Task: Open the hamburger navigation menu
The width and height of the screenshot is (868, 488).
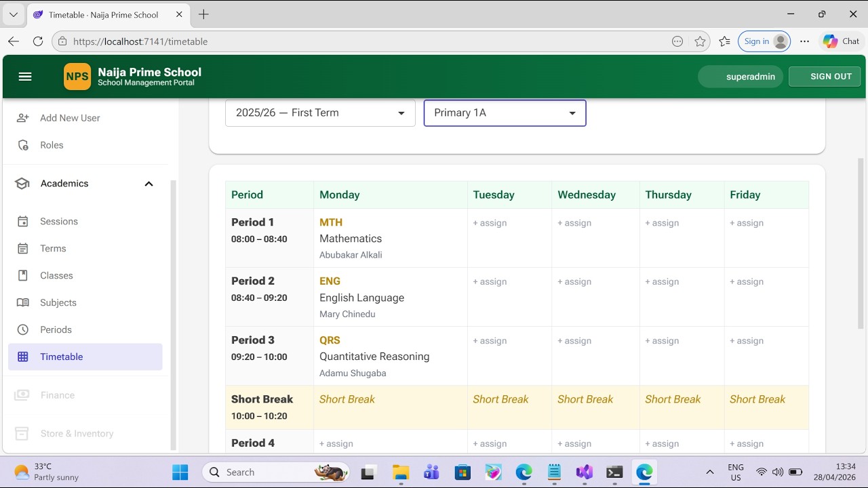Action: click(25, 77)
